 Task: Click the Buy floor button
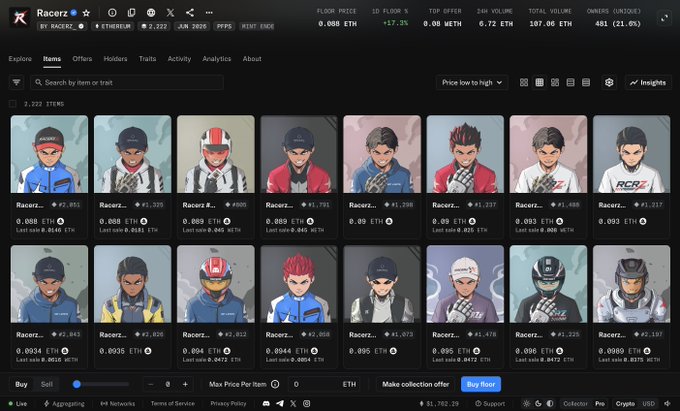[x=481, y=384]
